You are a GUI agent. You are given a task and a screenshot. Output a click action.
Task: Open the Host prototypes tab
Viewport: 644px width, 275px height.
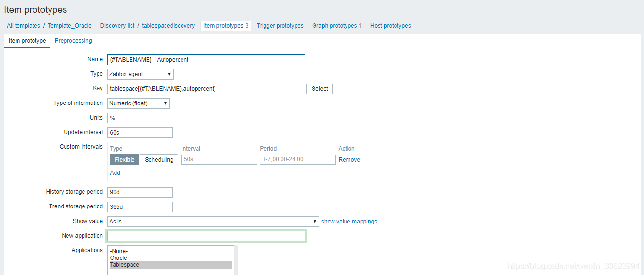pyautogui.click(x=390, y=26)
